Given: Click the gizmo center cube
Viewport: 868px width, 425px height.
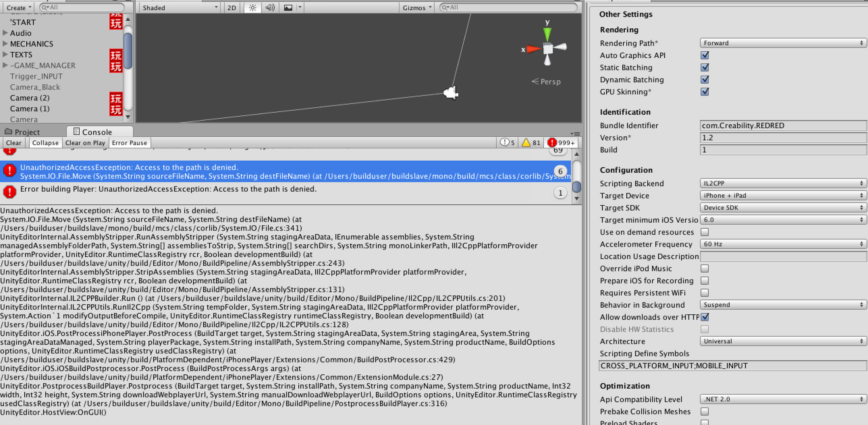Looking at the screenshot, I should (x=548, y=49).
